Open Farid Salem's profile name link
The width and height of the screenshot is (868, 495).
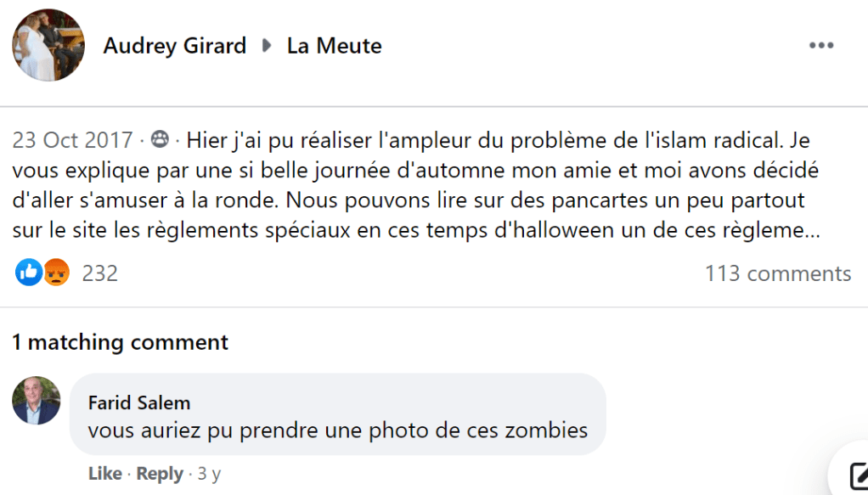click(139, 402)
